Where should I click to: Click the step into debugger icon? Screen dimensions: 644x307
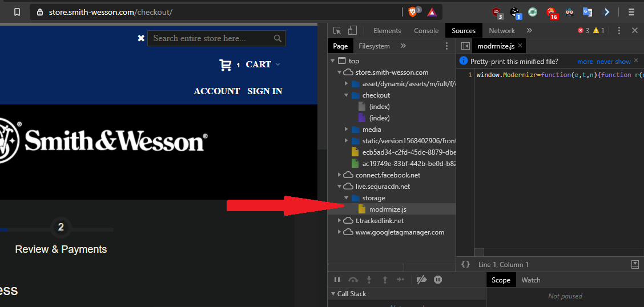[x=369, y=280]
